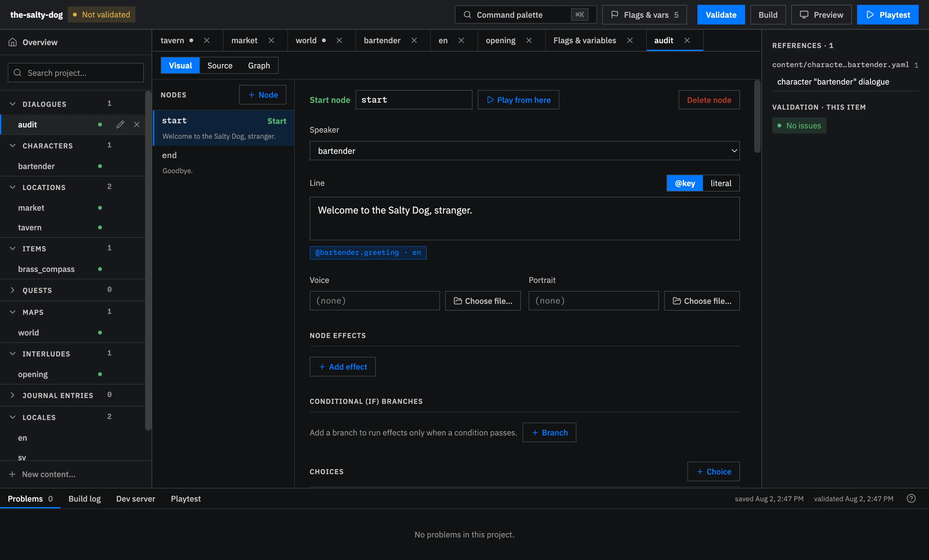Switch to Visual view
The height and width of the screenshot is (560, 929).
tap(180, 65)
